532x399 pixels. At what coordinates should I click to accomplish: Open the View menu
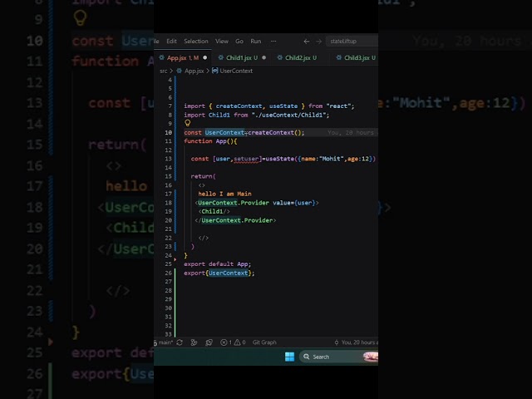(x=222, y=41)
